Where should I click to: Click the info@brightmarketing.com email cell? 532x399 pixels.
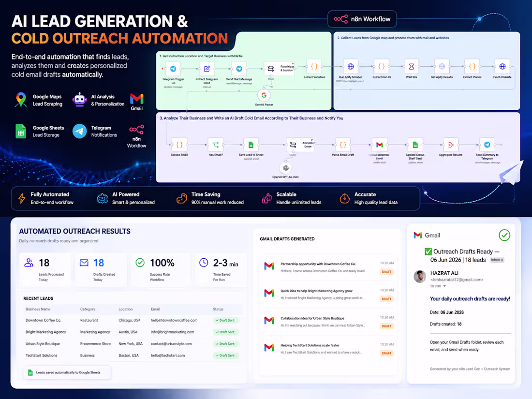point(172,332)
